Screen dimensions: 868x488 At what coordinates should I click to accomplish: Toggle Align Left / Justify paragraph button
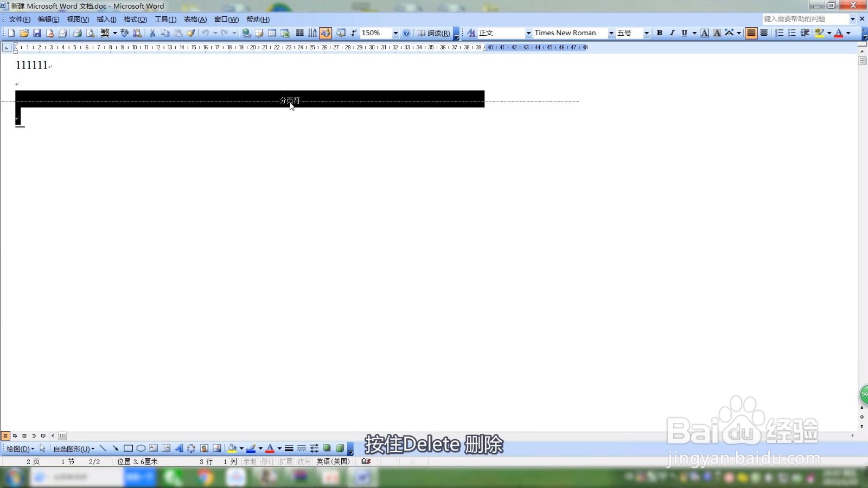click(751, 33)
